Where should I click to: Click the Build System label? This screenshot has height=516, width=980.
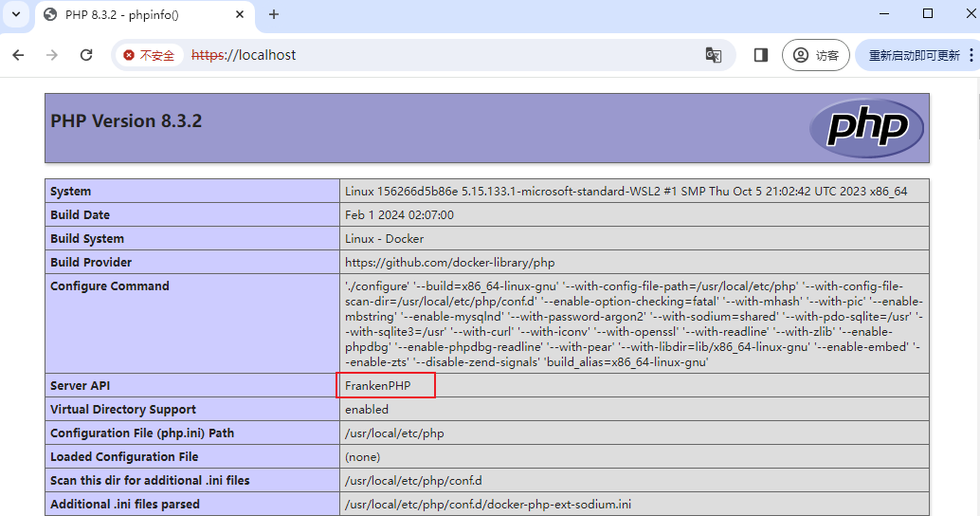point(87,238)
